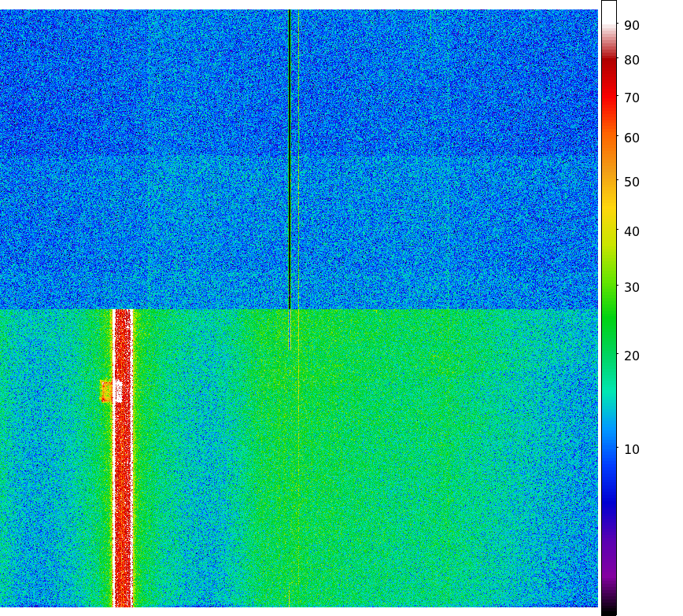Click the green section of the colorbar

tap(608, 315)
